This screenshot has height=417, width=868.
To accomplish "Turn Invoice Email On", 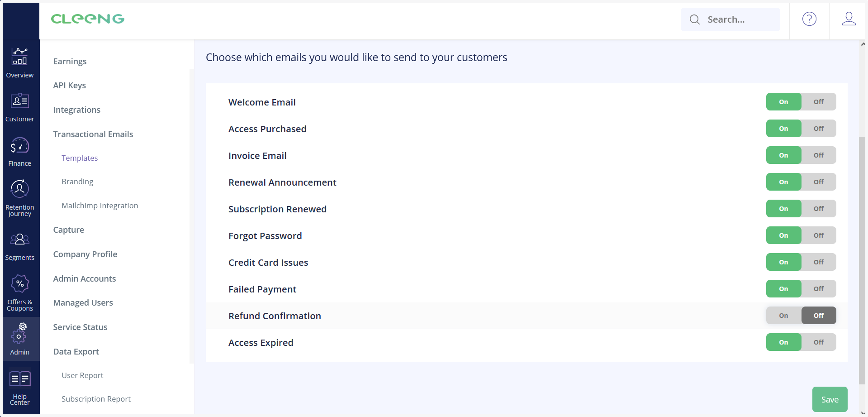I will (783, 155).
